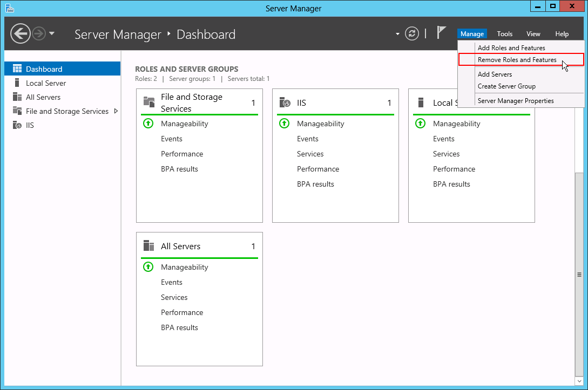Click the Dashboard sidebar icon

[x=17, y=69]
